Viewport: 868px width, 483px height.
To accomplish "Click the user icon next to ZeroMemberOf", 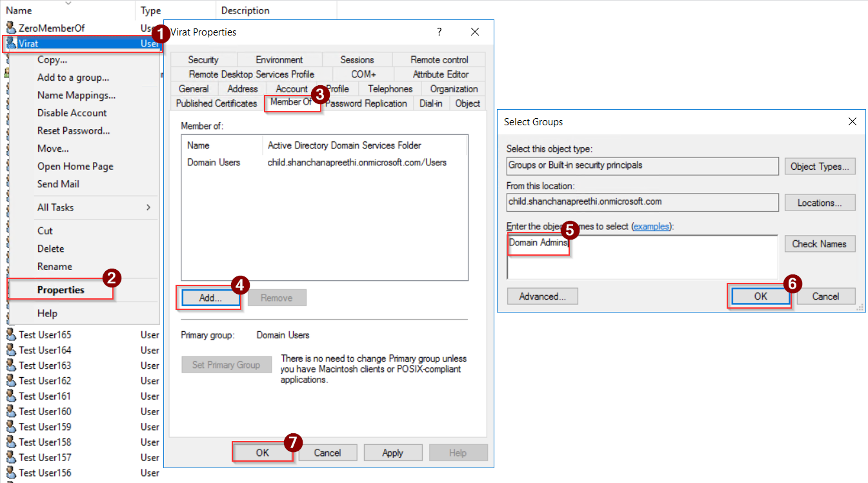I will [12, 28].
